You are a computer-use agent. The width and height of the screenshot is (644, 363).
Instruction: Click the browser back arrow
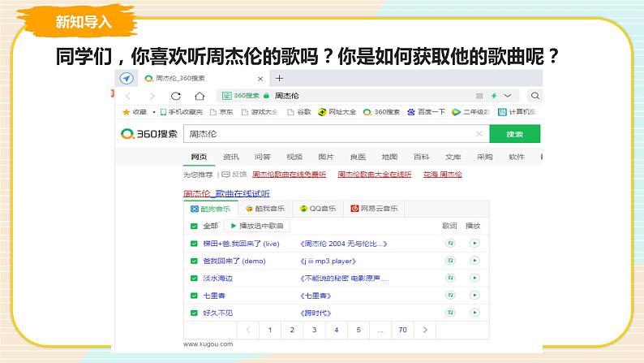(128, 96)
